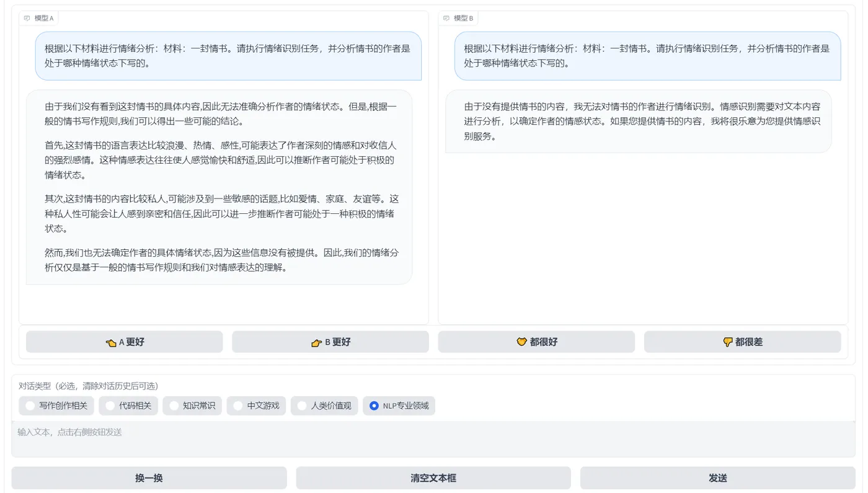Vote with the A 更好 button

(x=124, y=342)
